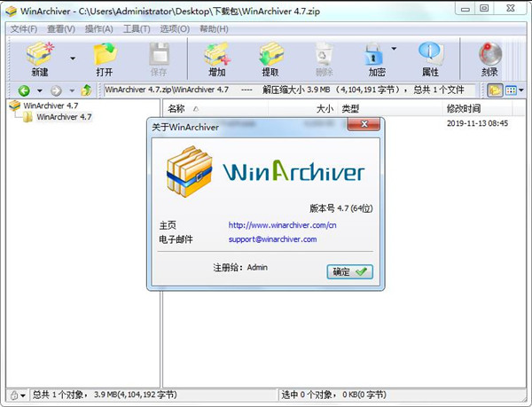Open the Back button history dropdown
This screenshot has width=532, height=407.
[40, 90]
